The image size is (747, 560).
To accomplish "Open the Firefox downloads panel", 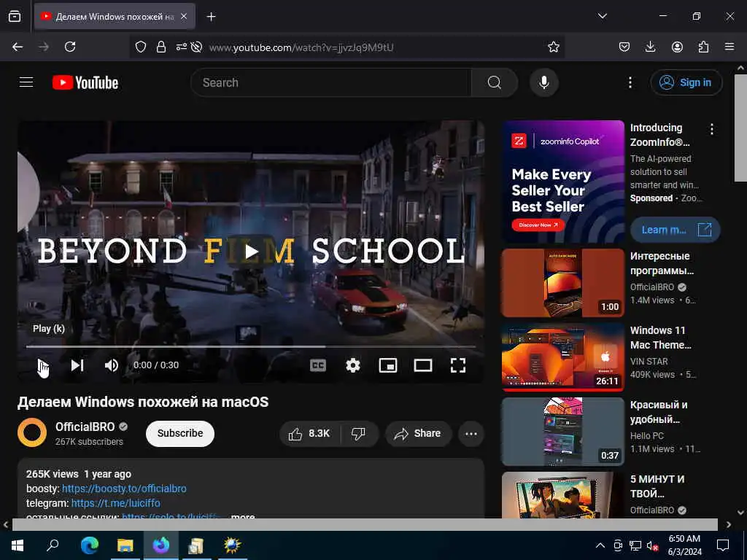I will [x=650, y=47].
